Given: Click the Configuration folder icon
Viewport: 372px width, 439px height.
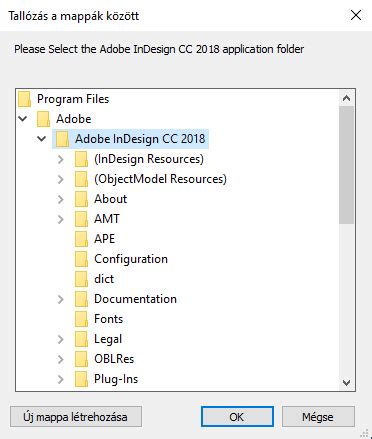Looking at the screenshot, I should point(81,259).
